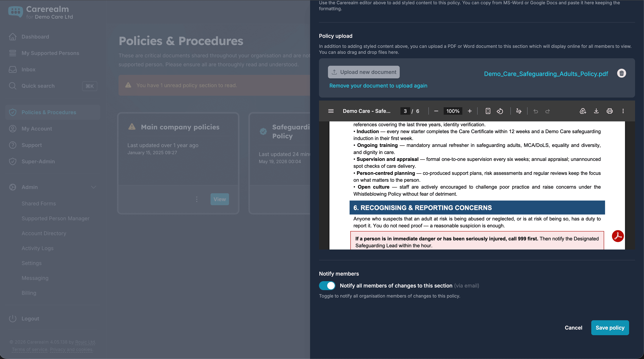The width and height of the screenshot is (644, 359).
Task: Go to Shared Forms admin page
Action: tap(39, 203)
